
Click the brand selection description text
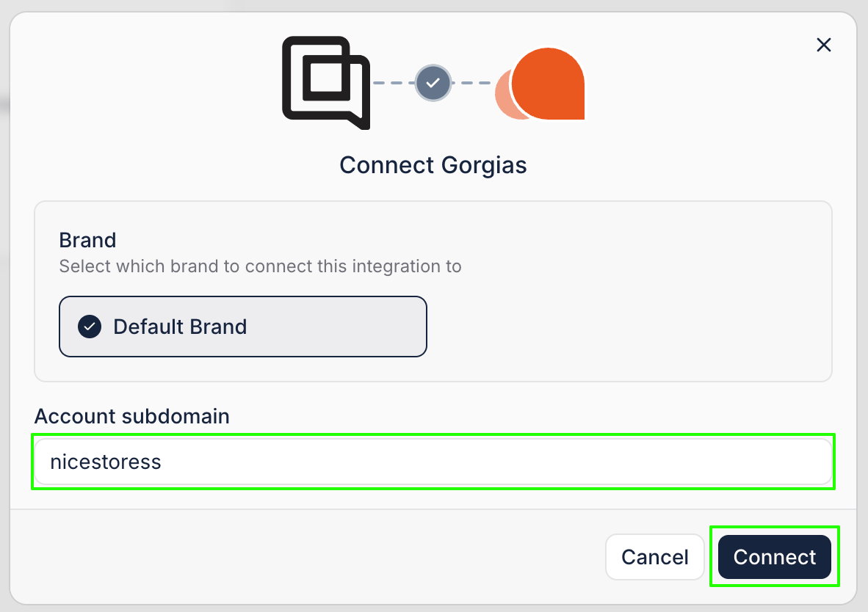click(x=260, y=266)
